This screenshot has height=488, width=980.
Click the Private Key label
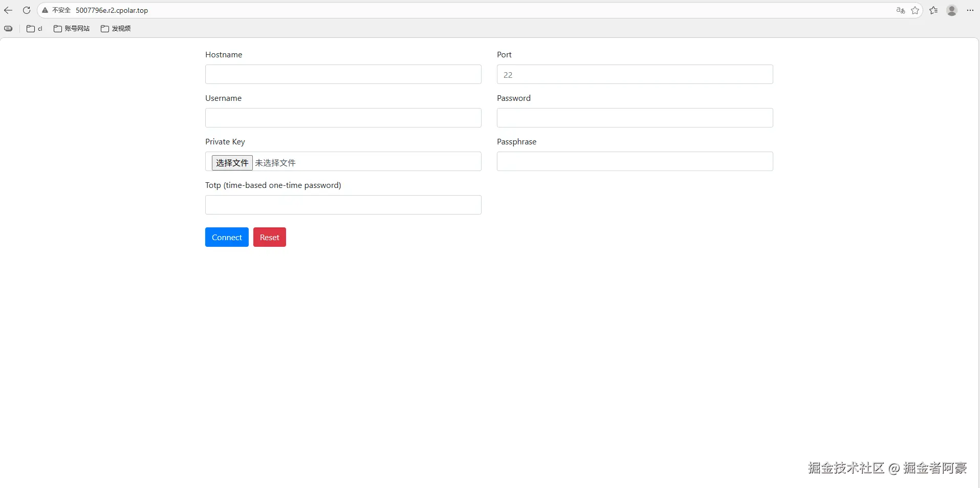pyautogui.click(x=225, y=142)
